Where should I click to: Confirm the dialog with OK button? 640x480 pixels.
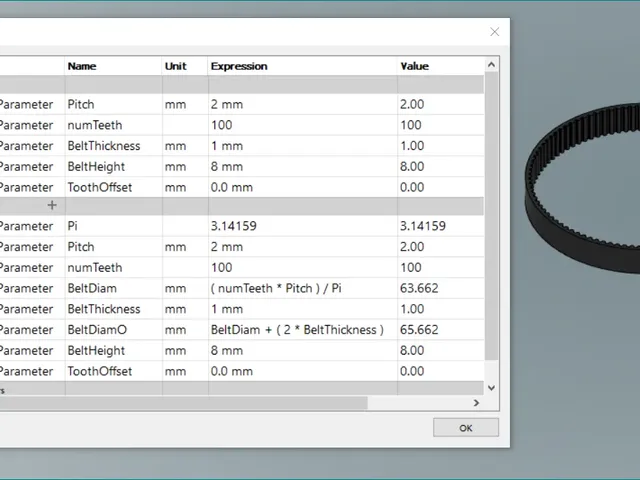click(x=466, y=428)
